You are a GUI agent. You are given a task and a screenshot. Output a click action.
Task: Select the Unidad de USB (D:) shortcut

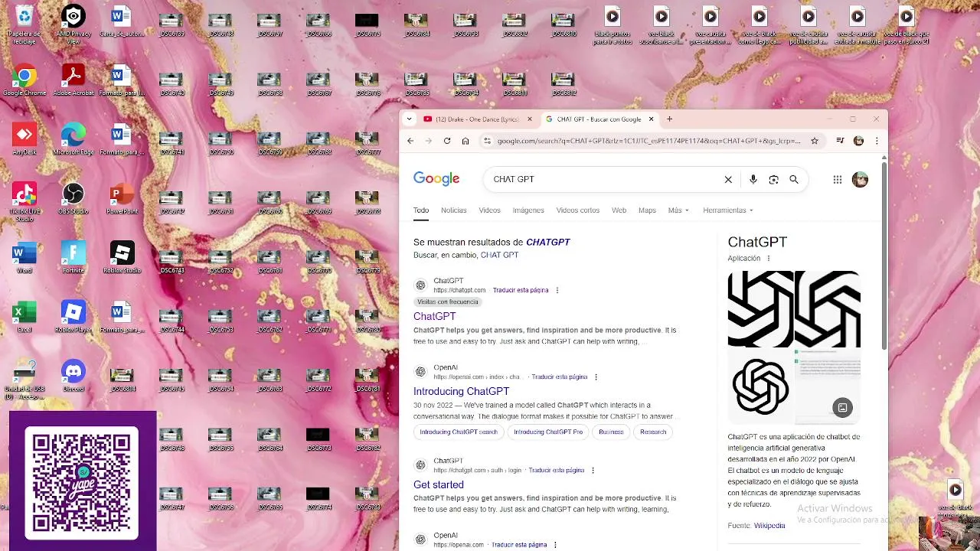pos(24,379)
